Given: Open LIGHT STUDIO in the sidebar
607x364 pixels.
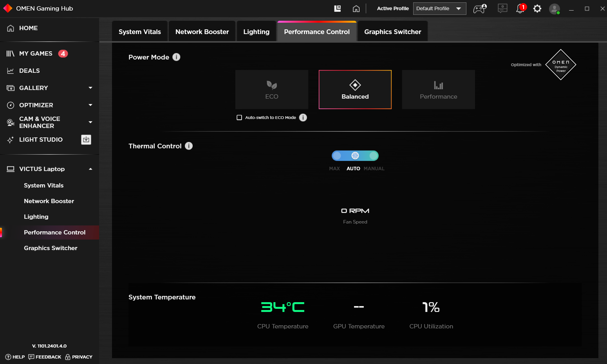Looking at the screenshot, I should (x=41, y=140).
